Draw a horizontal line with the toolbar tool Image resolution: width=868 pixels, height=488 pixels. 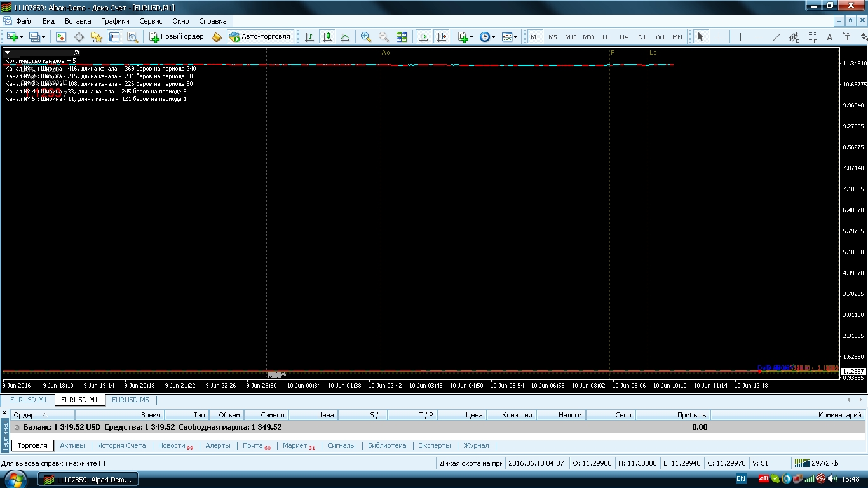pyautogui.click(x=758, y=37)
